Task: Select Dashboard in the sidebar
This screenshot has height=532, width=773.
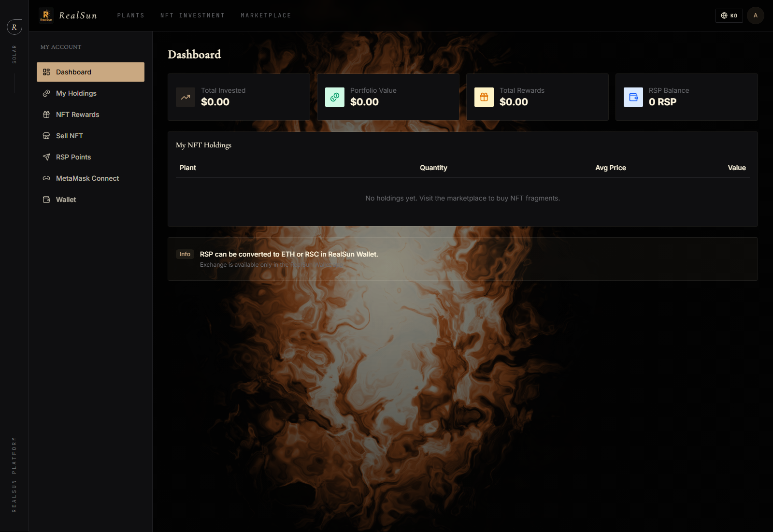Action: [x=90, y=72]
